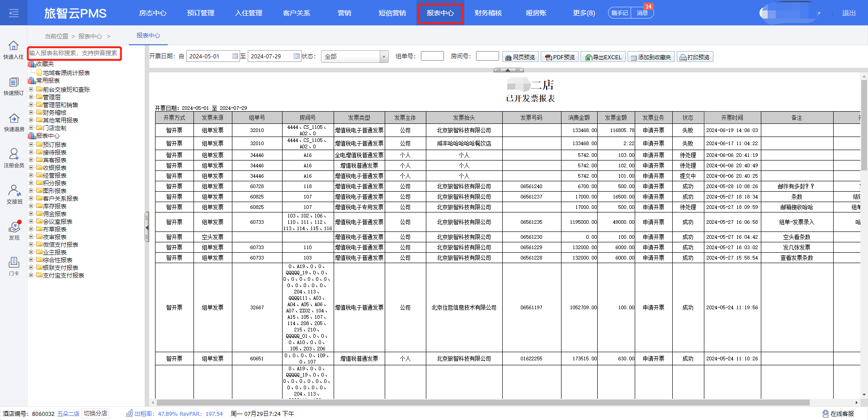Open 房态中心 menu
The height and width of the screenshot is (420, 868).
coord(152,13)
